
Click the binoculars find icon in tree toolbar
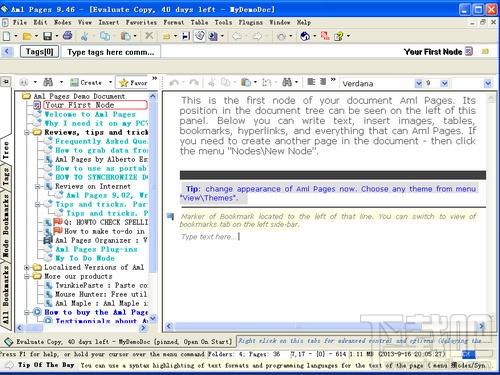pos(49,82)
